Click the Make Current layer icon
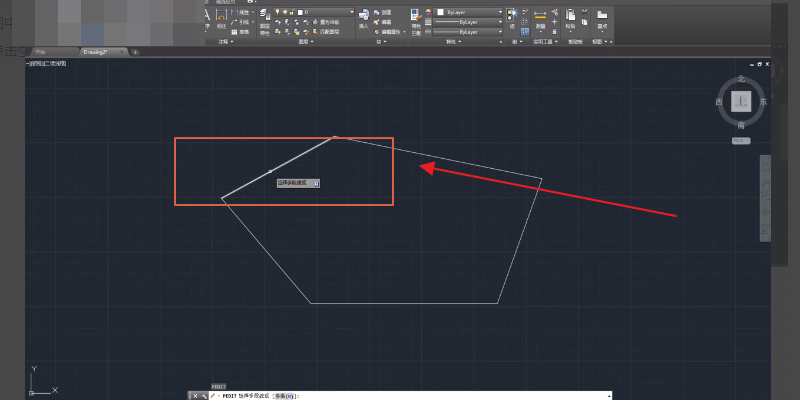 click(315, 22)
